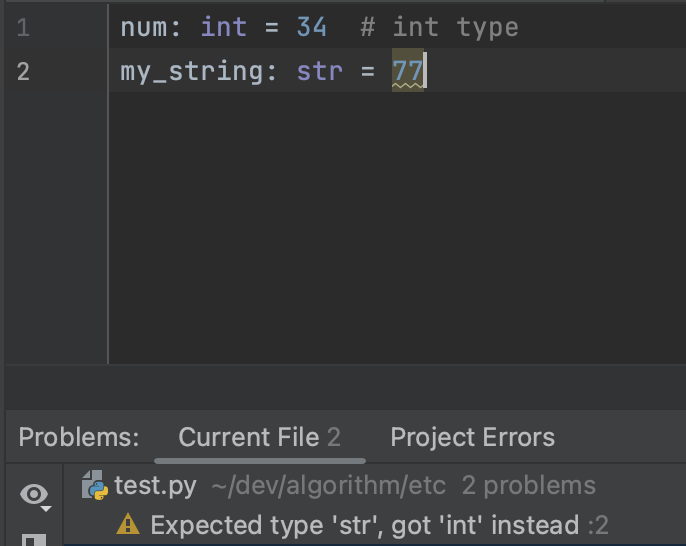686x546 pixels.
Task: Click the Problems: panel label
Action: tap(79, 437)
